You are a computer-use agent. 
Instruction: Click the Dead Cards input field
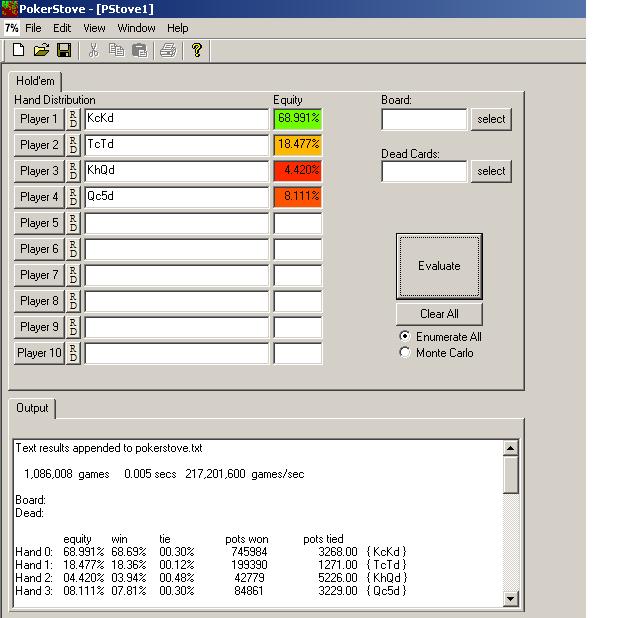coord(424,171)
